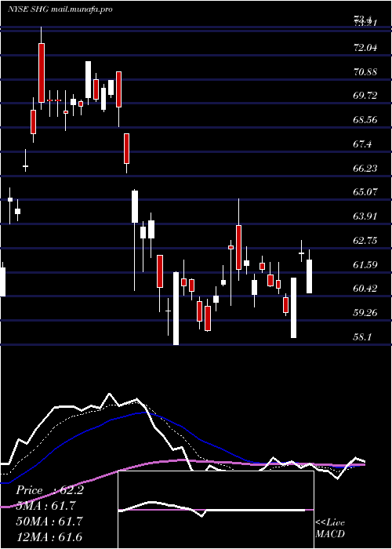This screenshot has height=549, width=392.
Task: Click the 68.56 price axis label
Action: pos(365,120)
